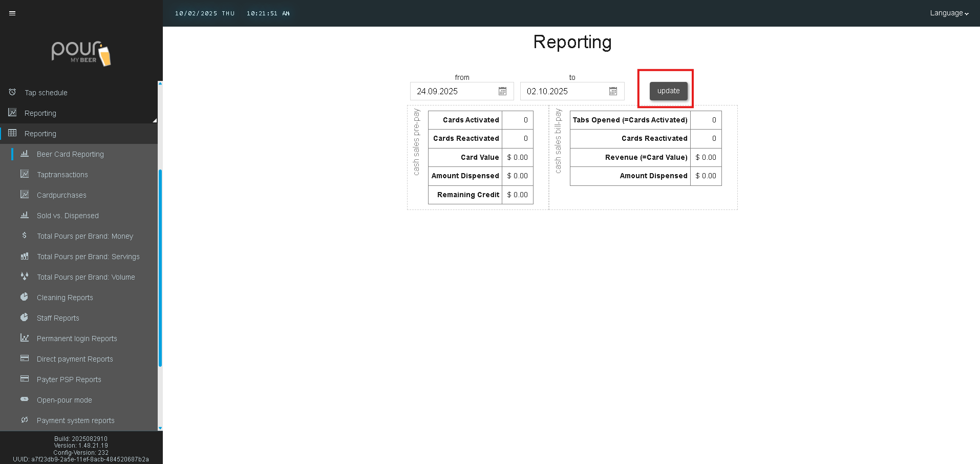Open Taptransactions report
Screen dimensions: 980x464
62,175
